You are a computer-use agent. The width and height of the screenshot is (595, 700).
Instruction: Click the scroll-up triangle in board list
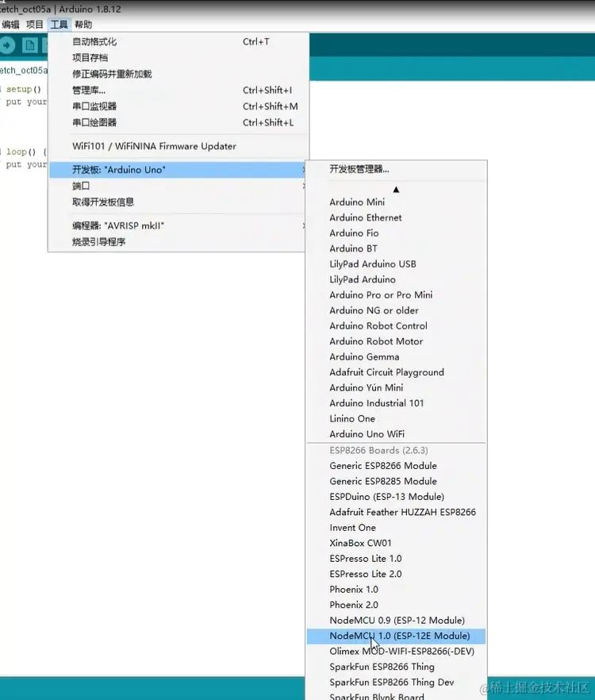click(396, 190)
